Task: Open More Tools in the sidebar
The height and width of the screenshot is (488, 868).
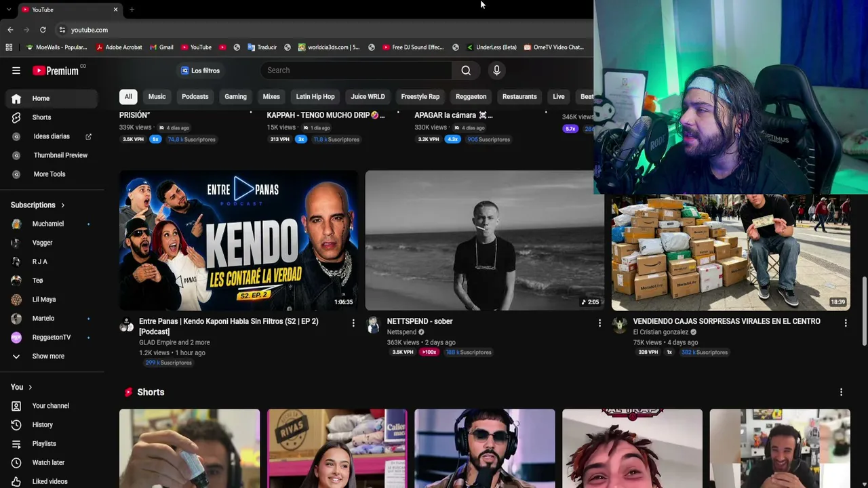Action: [x=52, y=174]
